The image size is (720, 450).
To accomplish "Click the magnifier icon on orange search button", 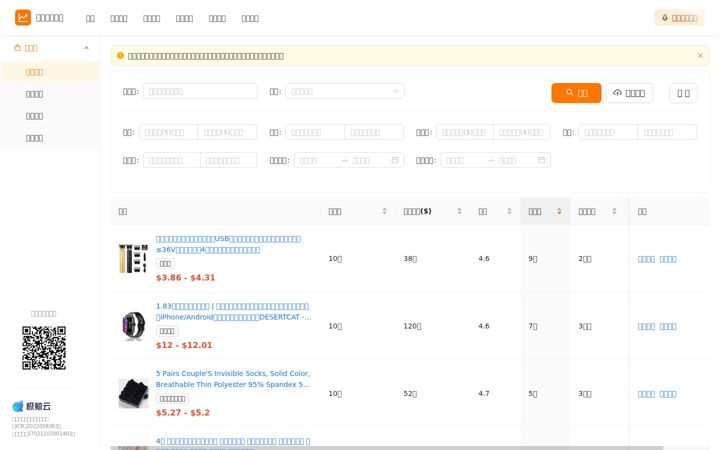I will coord(569,93).
